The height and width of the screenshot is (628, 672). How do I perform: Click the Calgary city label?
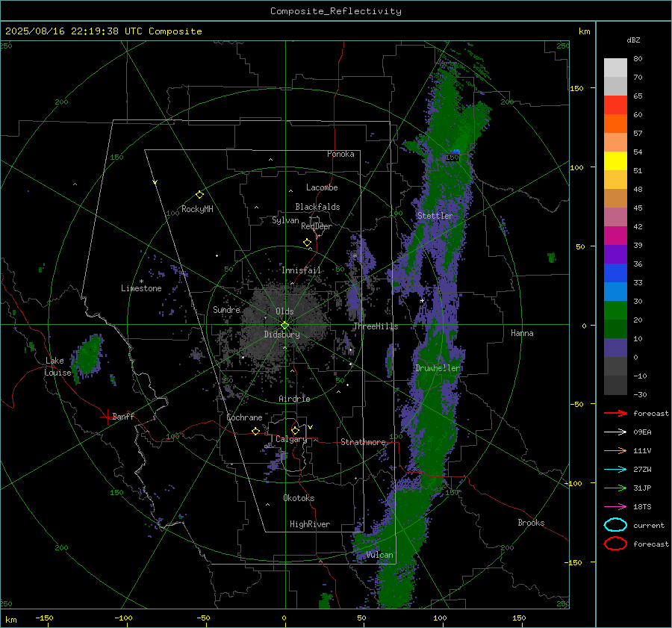[291, 439]
